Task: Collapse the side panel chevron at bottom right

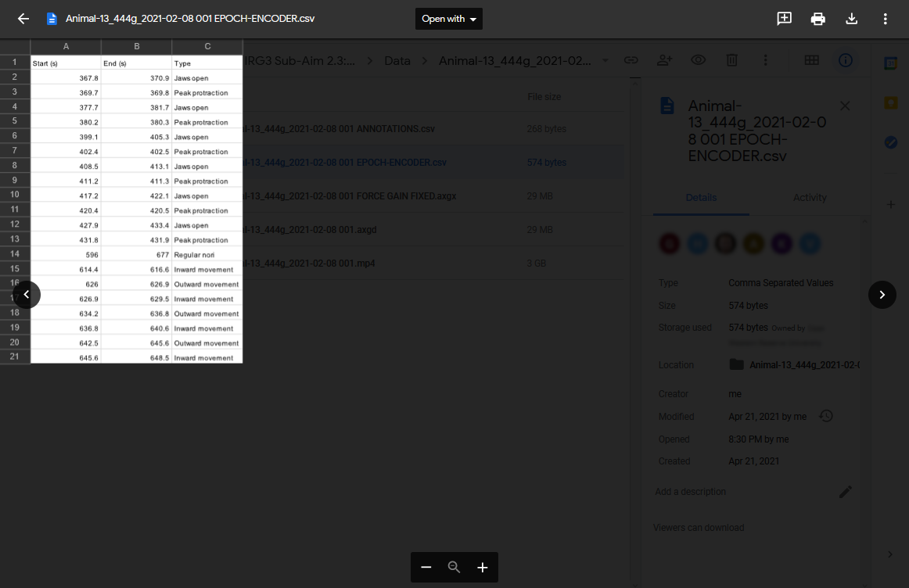Action: [890, 554]
